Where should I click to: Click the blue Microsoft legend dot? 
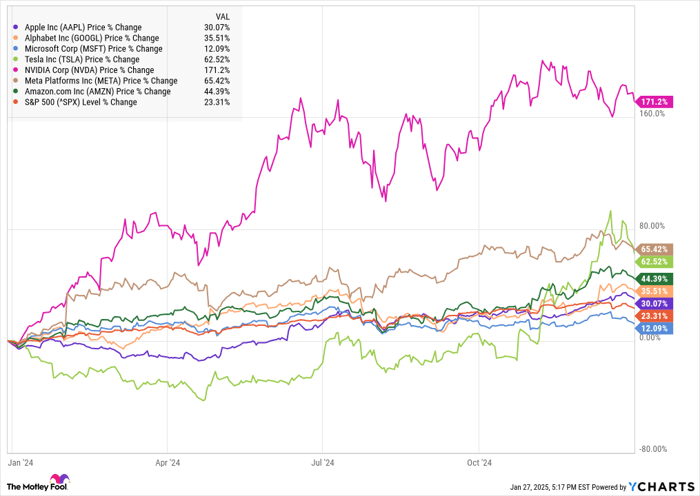[x=14, y=48]
